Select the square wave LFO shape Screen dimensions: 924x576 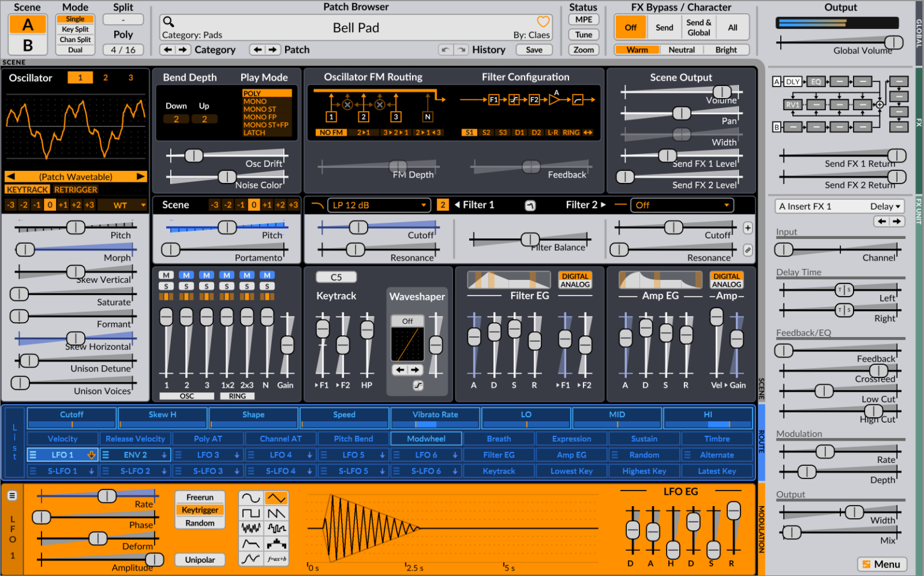tap(251, 513)
